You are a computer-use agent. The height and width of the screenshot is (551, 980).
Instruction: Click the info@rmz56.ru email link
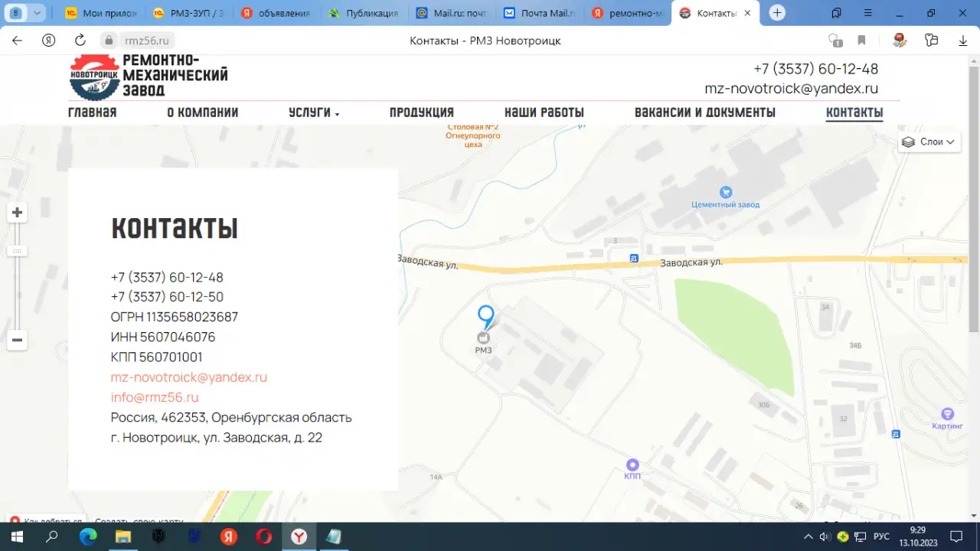(x=155, y=396)
